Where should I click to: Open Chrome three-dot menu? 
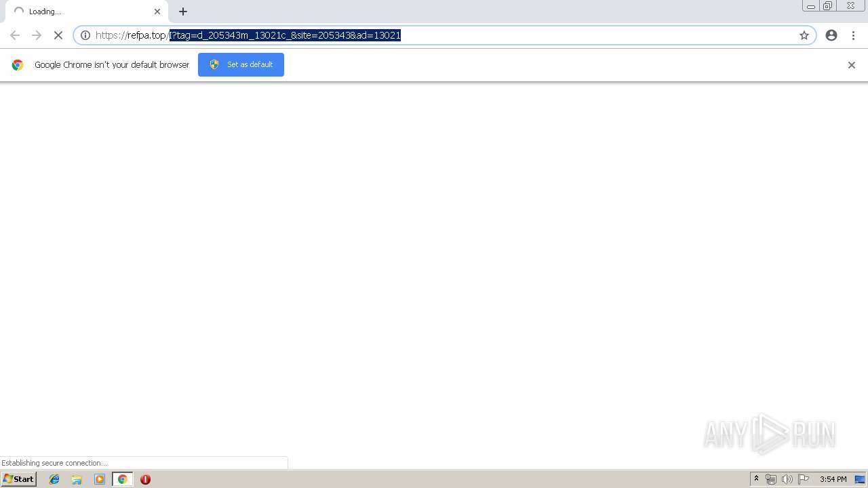(853, 35)
